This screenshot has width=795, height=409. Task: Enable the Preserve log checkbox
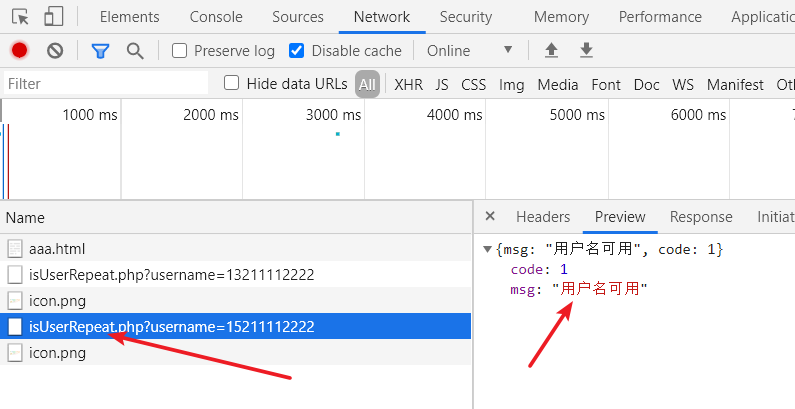(x=180, y=51)
